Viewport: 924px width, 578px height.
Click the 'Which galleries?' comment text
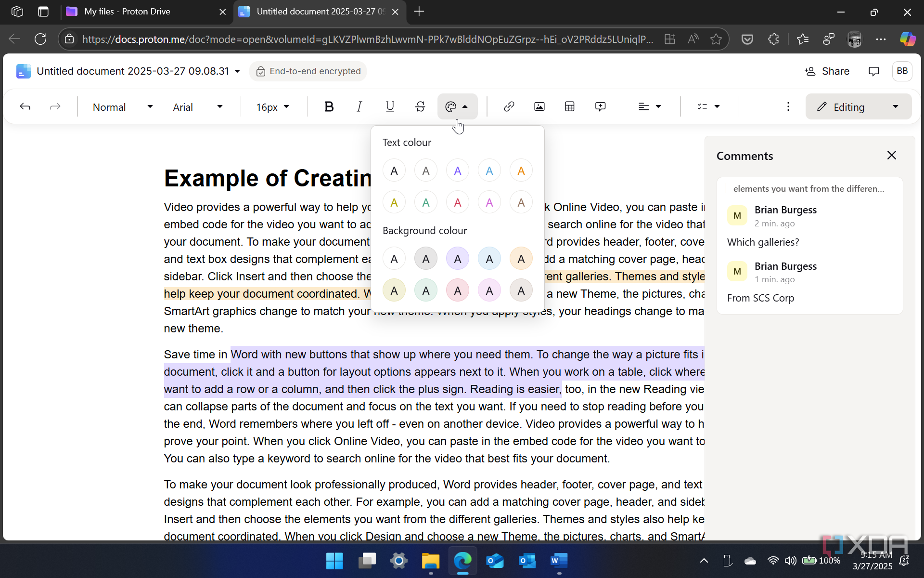pyautogui.click(x=763, y=242)
